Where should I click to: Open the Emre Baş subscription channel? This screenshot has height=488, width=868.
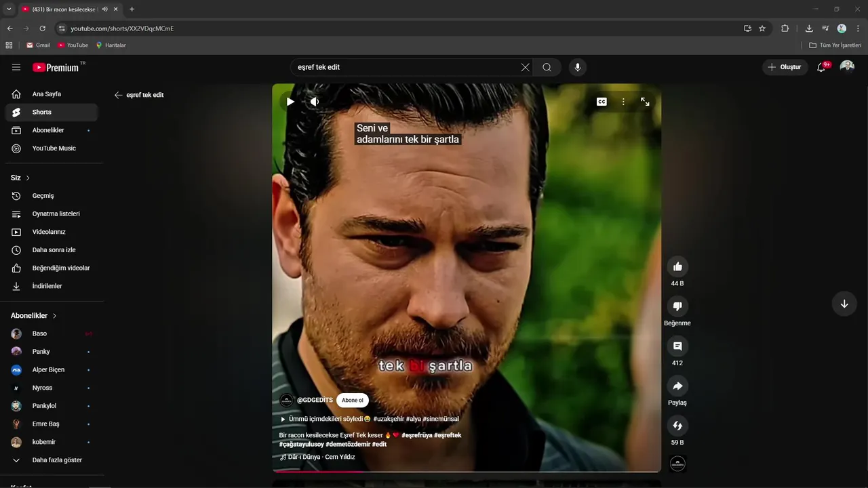click(x=52, y=424)
